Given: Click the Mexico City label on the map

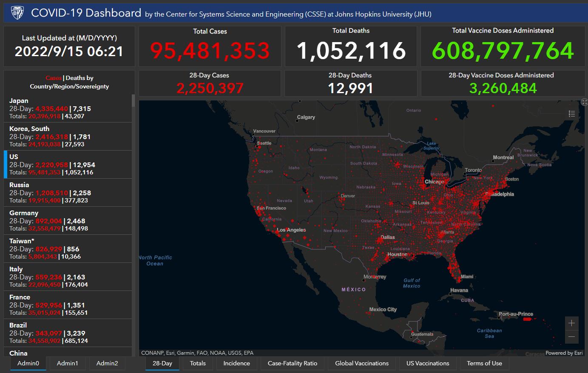Looking at the screenshot, I should 383,310.
